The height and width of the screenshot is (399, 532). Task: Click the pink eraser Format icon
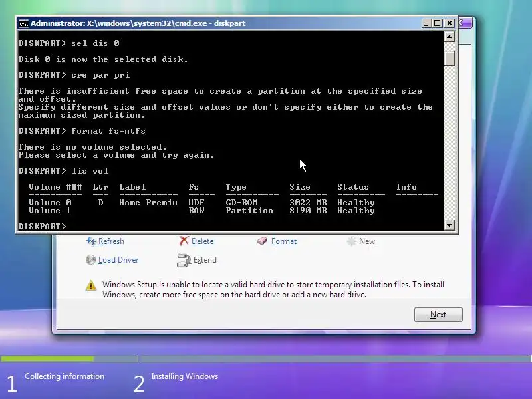262,241
